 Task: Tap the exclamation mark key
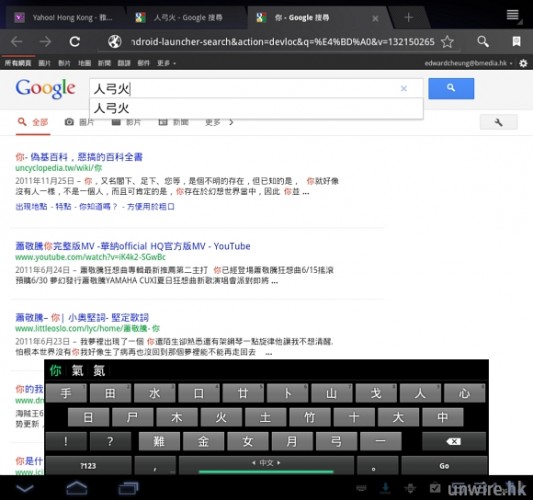(66, 441)
